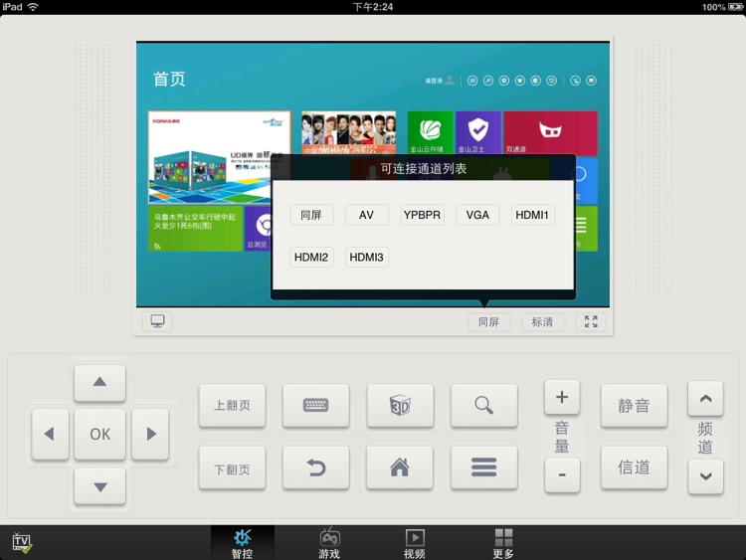The image size is (746, 560).
Task: Select the HDMI3 input channel
Action: [366, 257]
